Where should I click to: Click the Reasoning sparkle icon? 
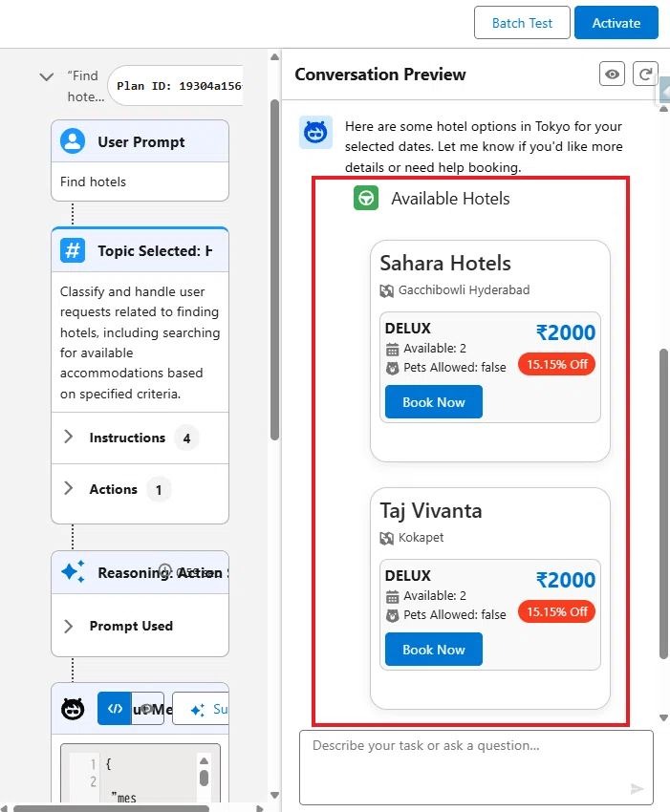(73, 572)
